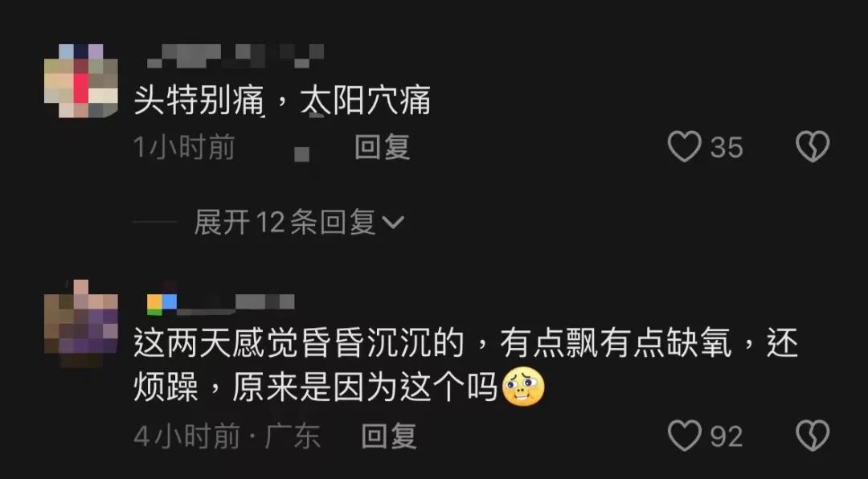The width and height of the screenshot is (868, 479).
Task: Click the 1小时前 timestamp
Action: (184, 147)
